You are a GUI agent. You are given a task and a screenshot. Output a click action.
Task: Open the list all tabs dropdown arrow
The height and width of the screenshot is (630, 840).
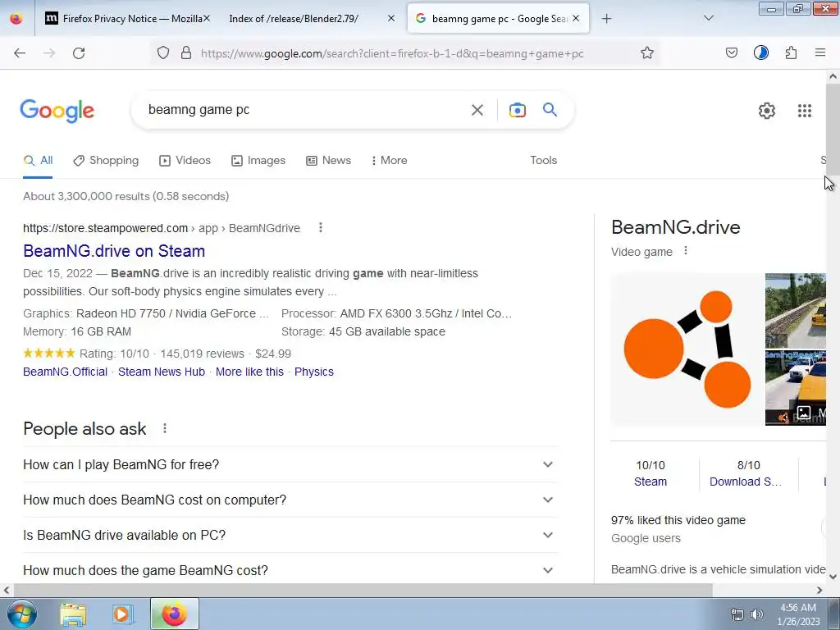pyautogui.click(x=708, y=19)
